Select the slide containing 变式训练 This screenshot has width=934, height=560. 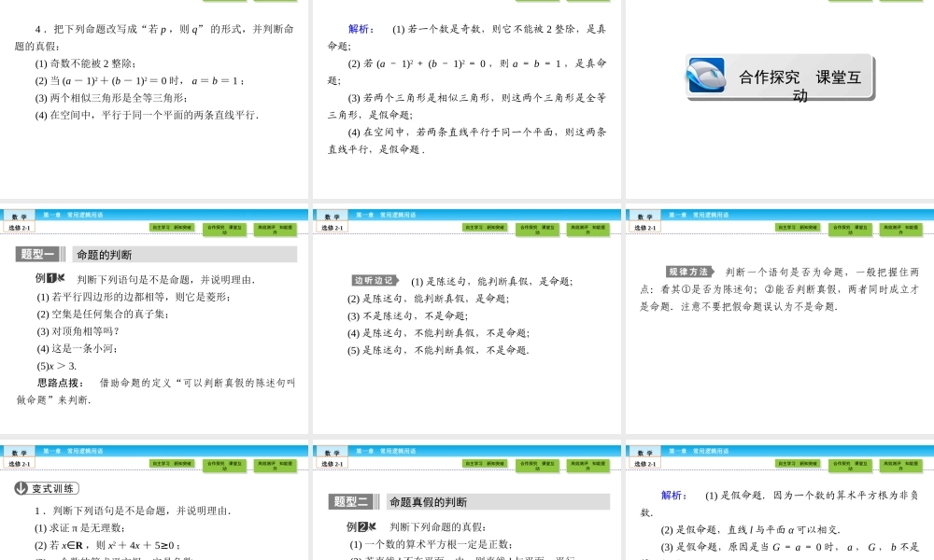[x=154, y=509]
